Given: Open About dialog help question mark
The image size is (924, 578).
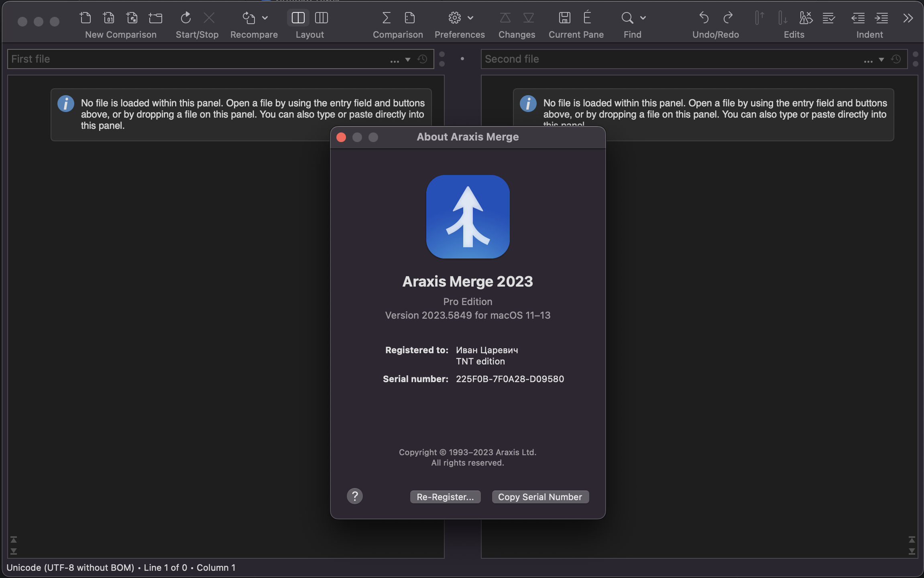Looking at the screenshot, I should [x=355, y=497].
